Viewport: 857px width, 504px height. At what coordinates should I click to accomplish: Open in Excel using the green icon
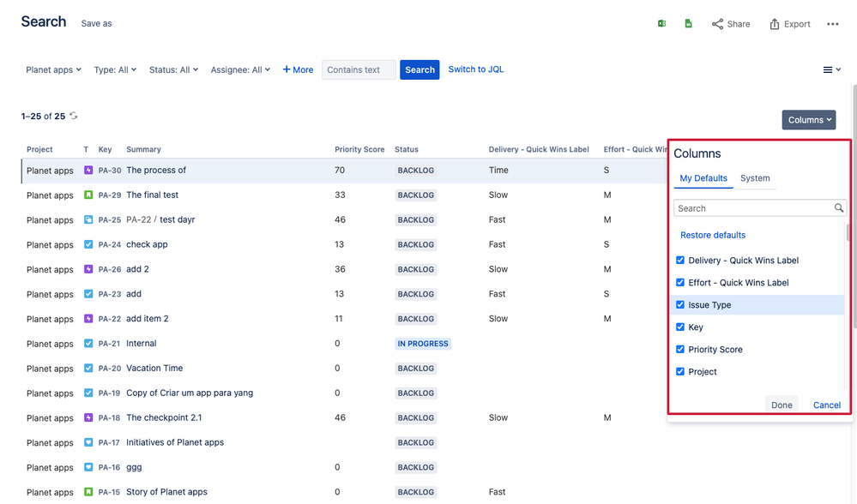tap(661, 23)
